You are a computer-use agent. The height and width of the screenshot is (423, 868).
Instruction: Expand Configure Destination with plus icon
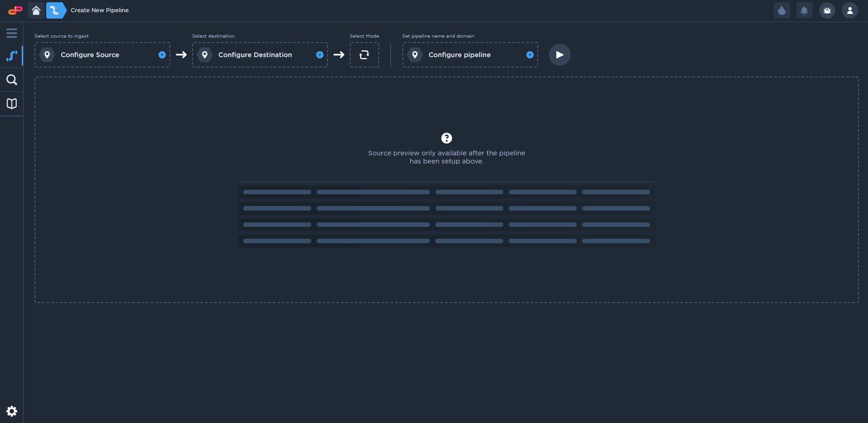click(319, 55)
